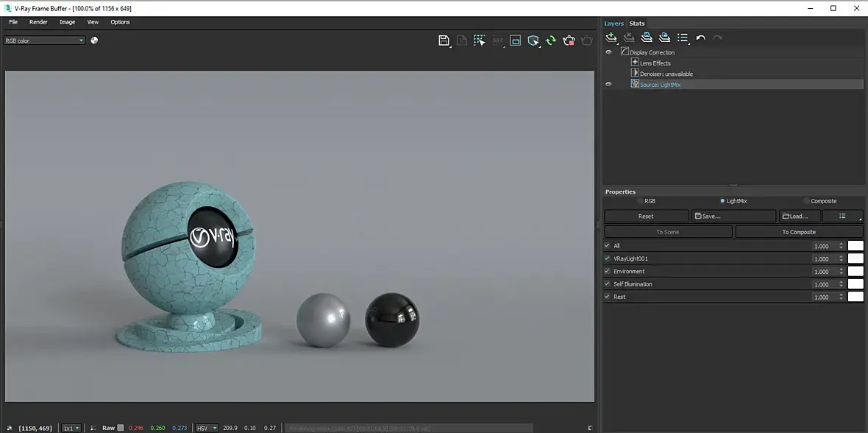Click the VRayLight001 intensity spinner arrows
The height and width of the screenshot is (433, 868).
(x=842, y=258)
